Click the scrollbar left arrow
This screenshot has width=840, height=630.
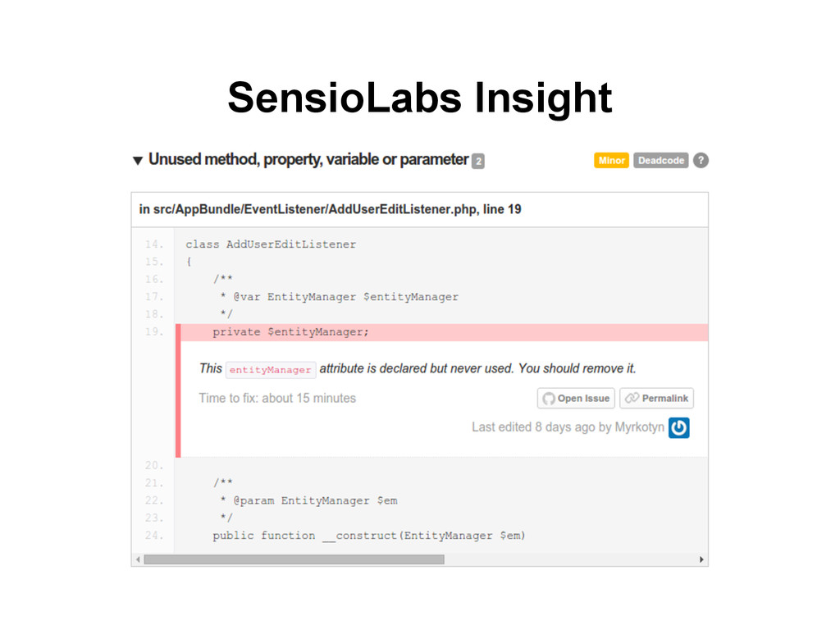137,559
